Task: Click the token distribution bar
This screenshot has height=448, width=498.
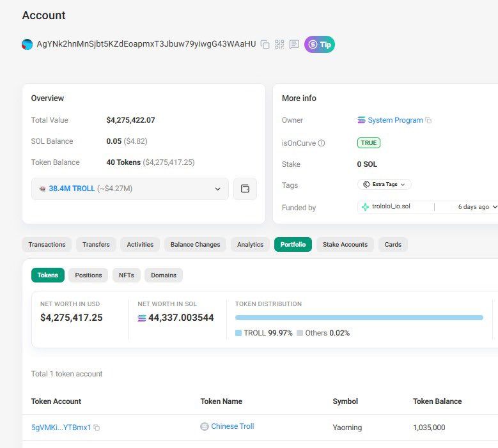Action: coord(359,318)
